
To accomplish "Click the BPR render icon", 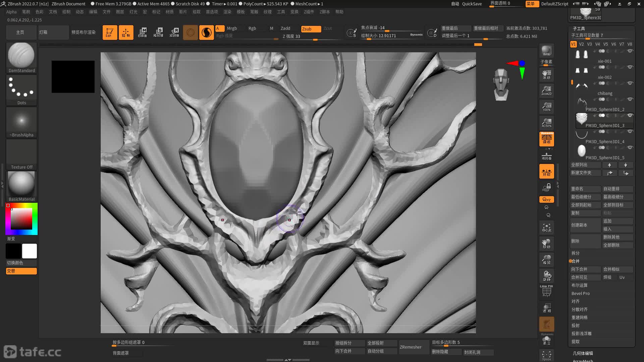I will (x=546, y=51).
